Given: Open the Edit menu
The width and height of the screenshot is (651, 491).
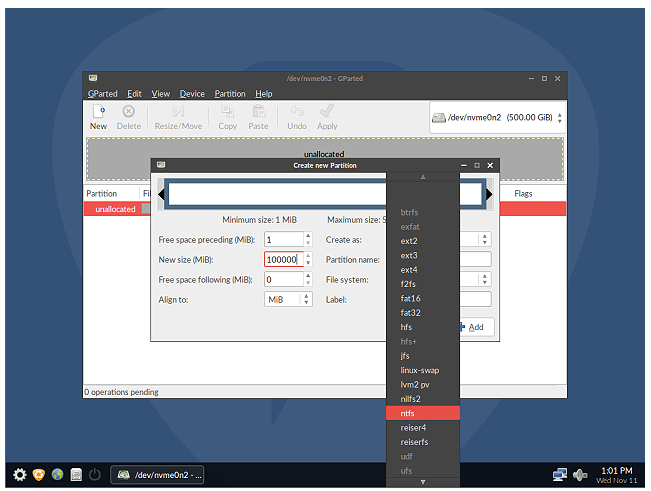Looking at the screenshot, I should click(134, 94).
